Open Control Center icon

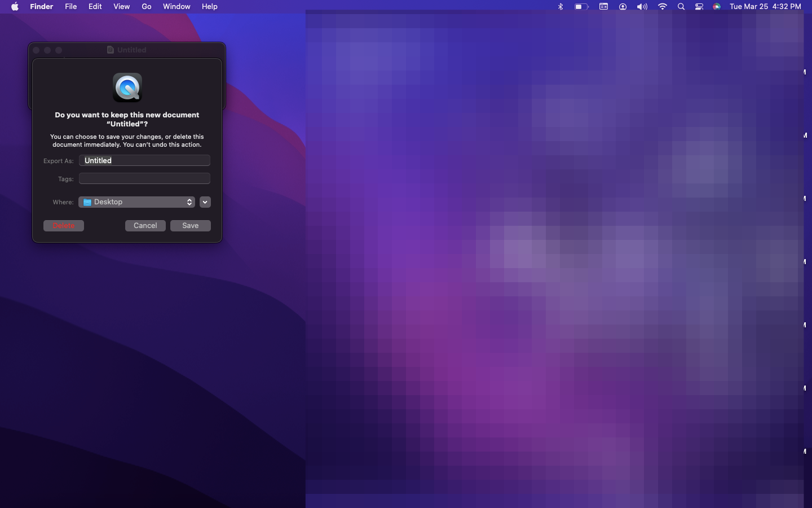click(699, 7)
